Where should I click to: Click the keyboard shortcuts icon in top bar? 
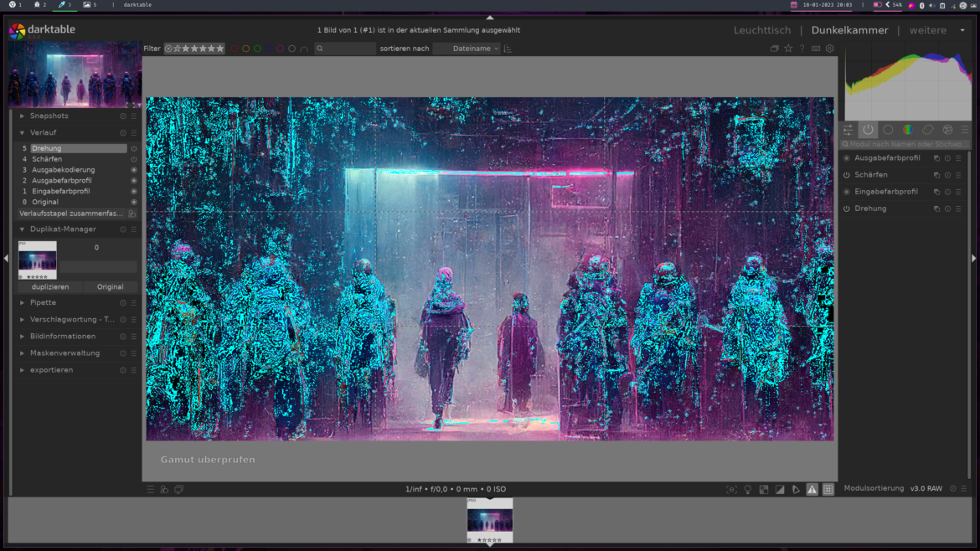click(x=816, y=49)
